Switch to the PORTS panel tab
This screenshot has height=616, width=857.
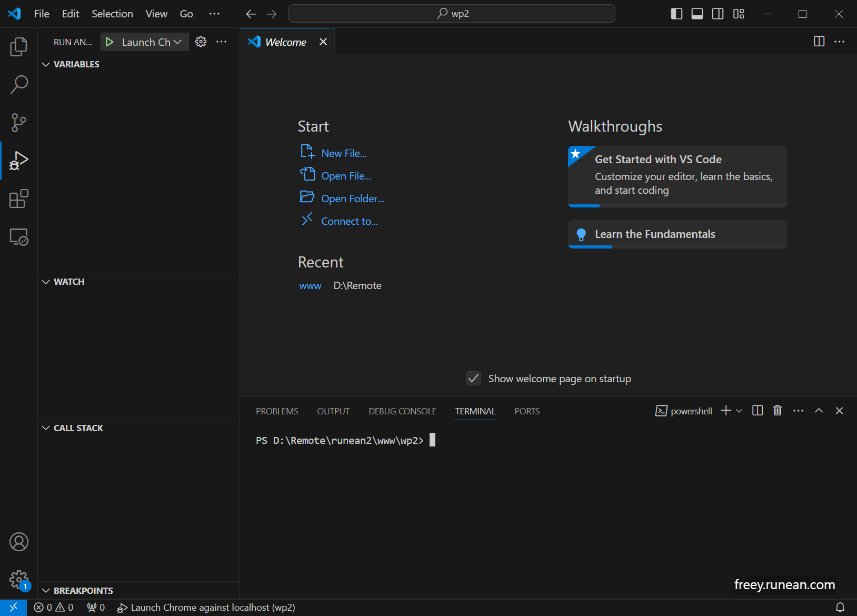pos(527,411)
